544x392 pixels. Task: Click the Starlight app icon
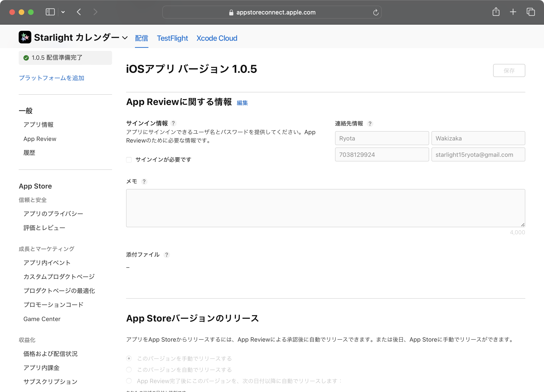point(25,37)
